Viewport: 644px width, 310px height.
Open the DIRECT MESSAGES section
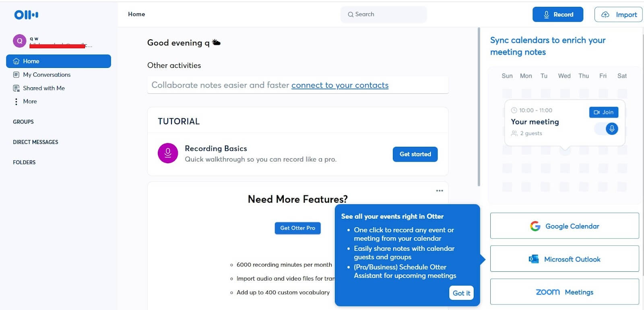point(35,142)
